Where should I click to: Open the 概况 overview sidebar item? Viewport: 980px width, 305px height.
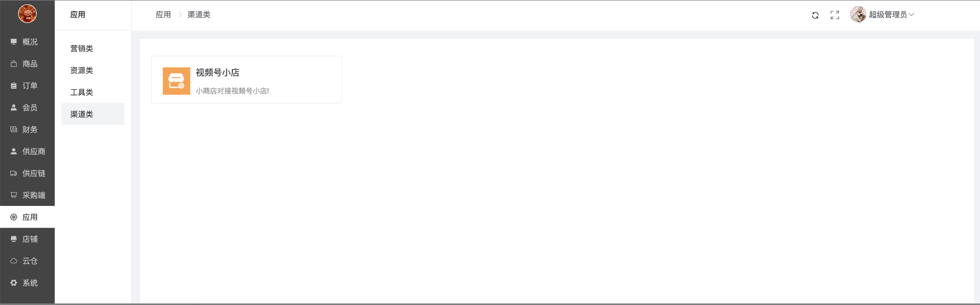27,42
